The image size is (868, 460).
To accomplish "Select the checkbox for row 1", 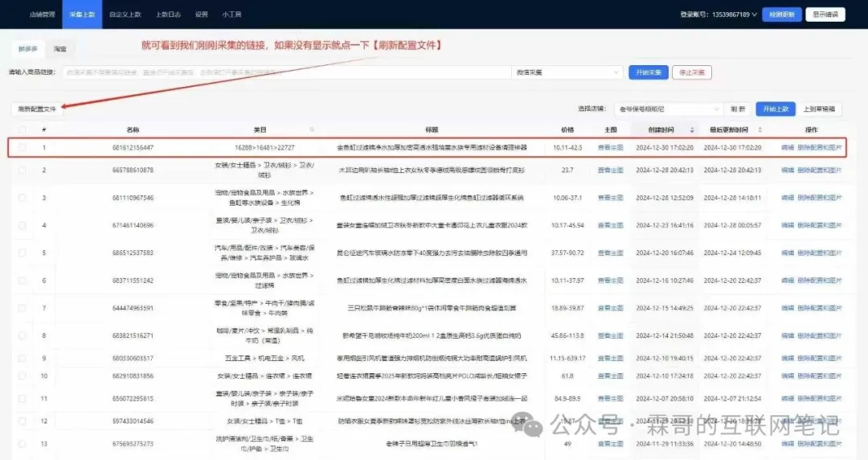I will click(23, 148).
